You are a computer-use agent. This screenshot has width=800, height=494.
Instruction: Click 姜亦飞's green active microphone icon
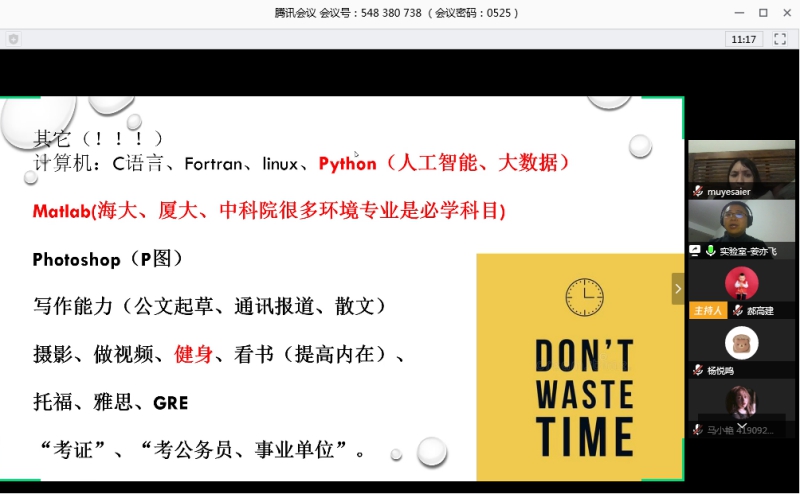pyautogui.click(x=710, y=250)
